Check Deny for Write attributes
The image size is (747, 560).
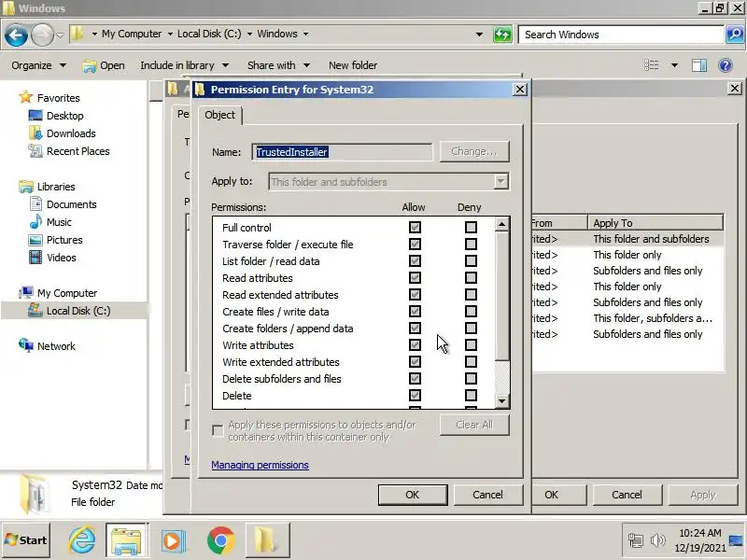pyautogui.click(x=471, y=344)
